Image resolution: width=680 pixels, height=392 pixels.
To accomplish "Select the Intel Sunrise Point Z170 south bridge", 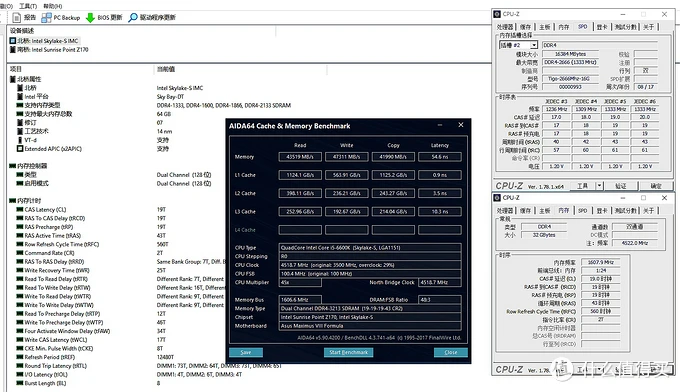I will (x=49, y=49).
